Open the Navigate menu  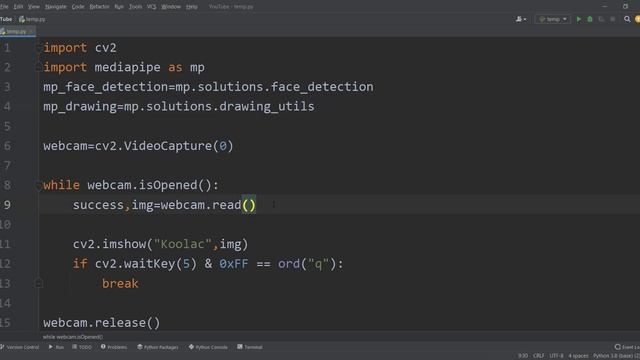point(56,7)
